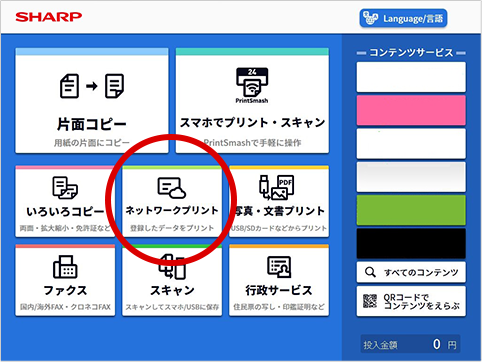Image resolution: width=482 pixels, height=362 pixels.
Task: Tap the magnifier icon for すべてのコンテンツ
Action: 370,272
